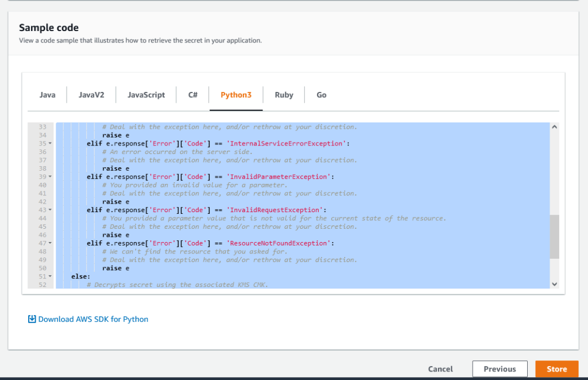588x380 pixels.
Task: Switch to the JavaV2 tab
Action: (91, 94)
